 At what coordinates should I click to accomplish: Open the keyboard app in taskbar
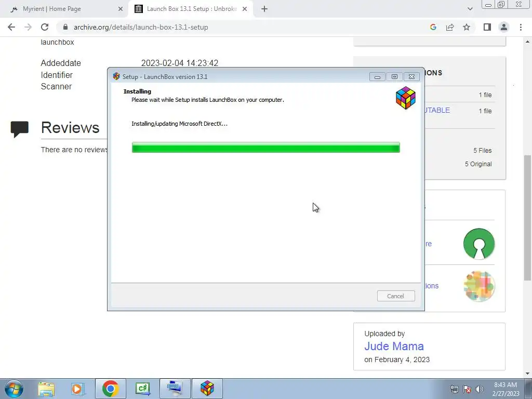[175, 389]
